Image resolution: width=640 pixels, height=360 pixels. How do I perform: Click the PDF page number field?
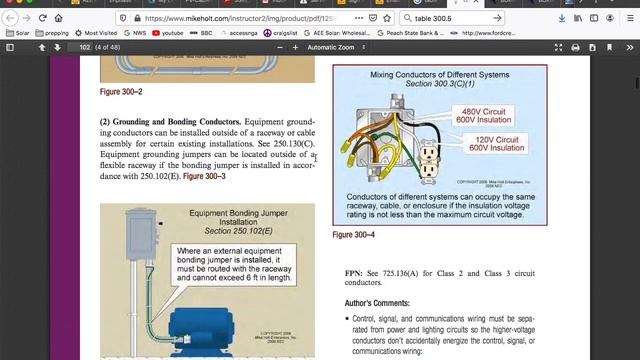[80, 47]
